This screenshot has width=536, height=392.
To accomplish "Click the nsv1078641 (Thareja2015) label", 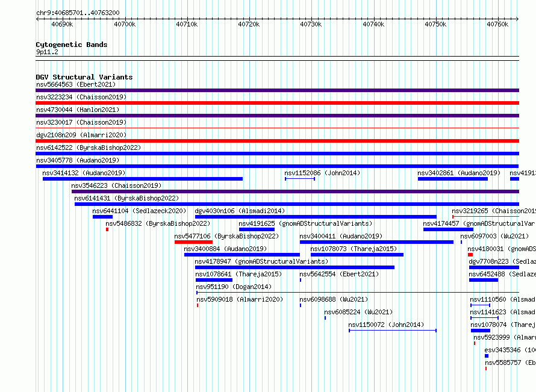I will (x=238, y=274).
